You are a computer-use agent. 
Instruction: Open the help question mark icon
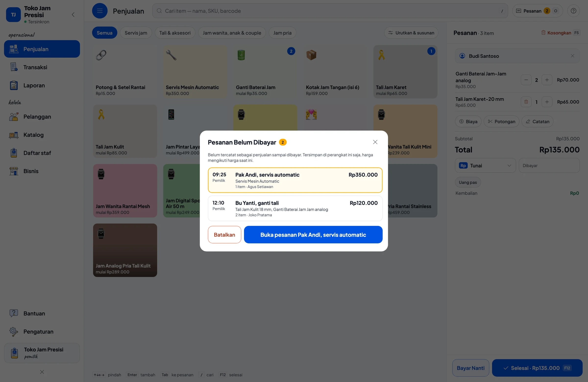coord(573,11)
